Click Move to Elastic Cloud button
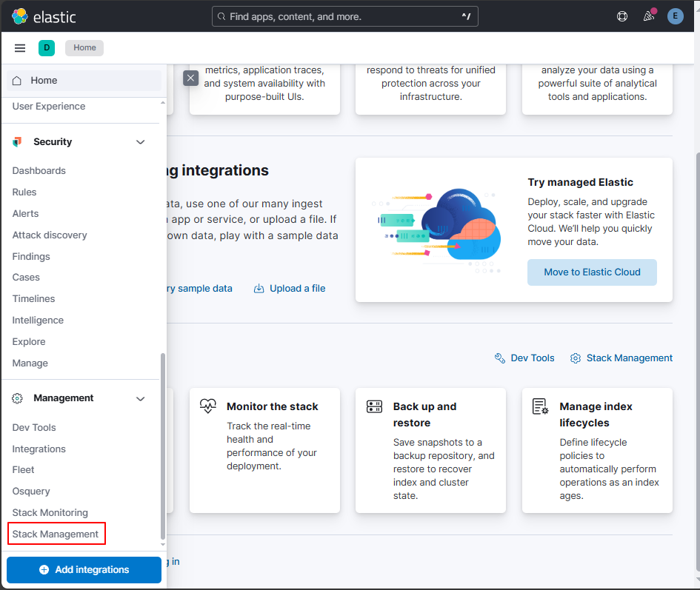This screenshot has height=590, width=700. [592, 272]
